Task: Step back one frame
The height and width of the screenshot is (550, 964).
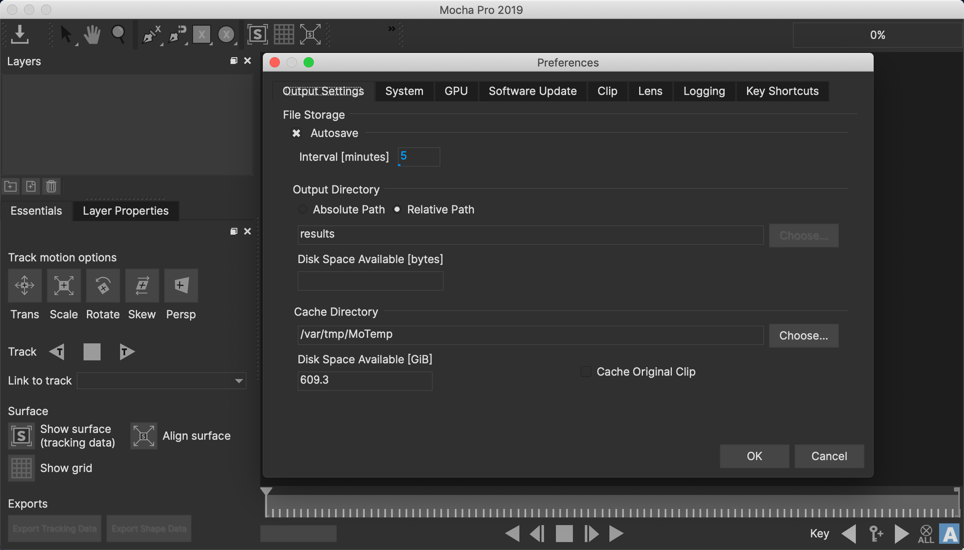Action: 537,533
